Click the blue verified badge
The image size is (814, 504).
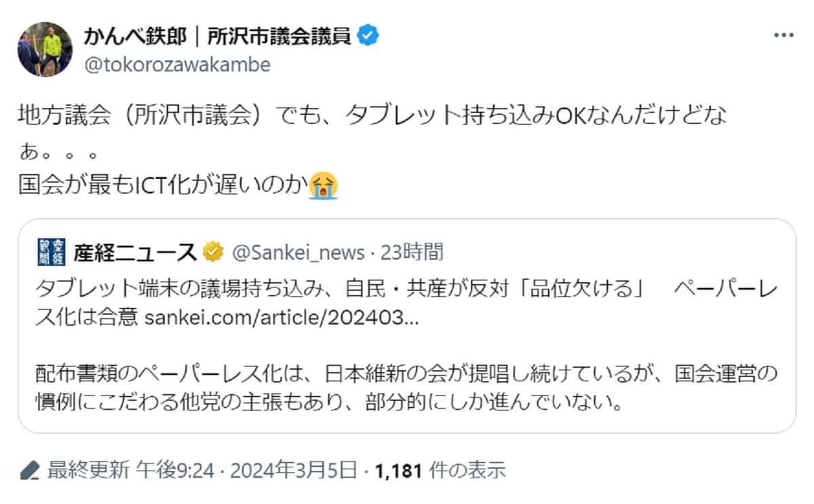pyautogui.click(x=367, y=36)
